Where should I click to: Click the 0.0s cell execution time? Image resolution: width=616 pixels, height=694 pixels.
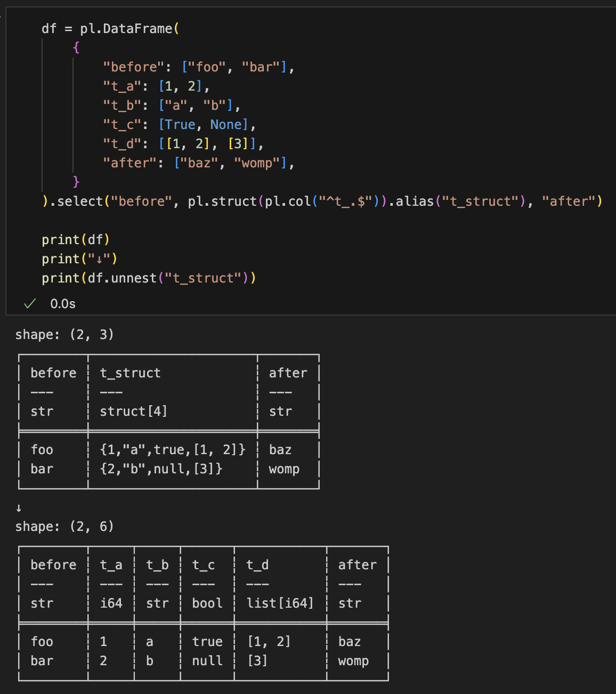63,304
